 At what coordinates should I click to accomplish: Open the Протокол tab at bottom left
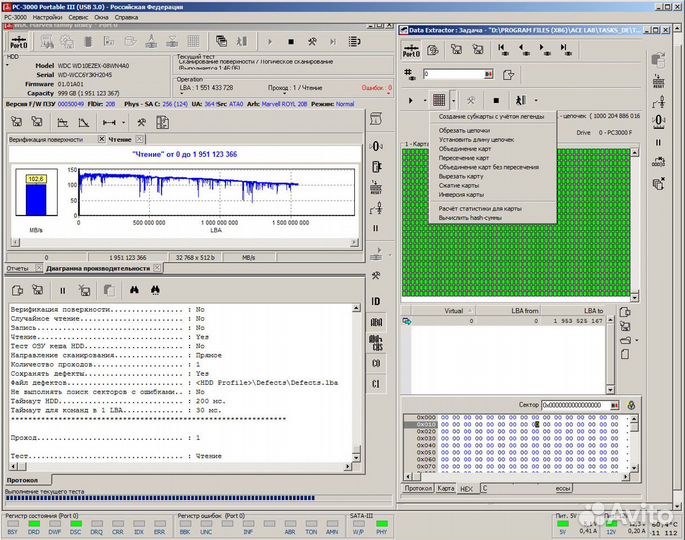coord(22,480)
